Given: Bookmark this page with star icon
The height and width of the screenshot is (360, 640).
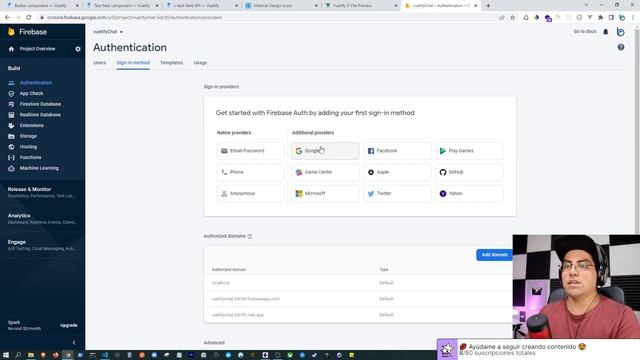Looking at the screenshot, I should 513,18.
